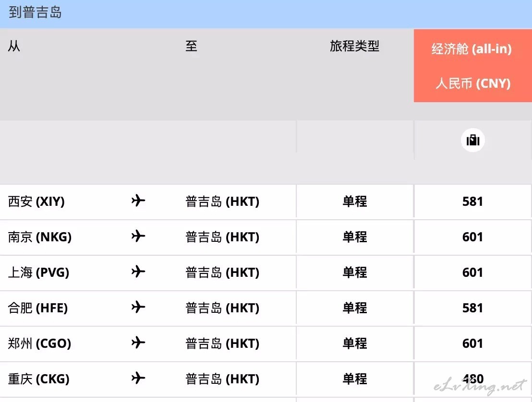Click the 旅程类型 column header
The height and width of the screenshot is (402, 532).
tap(354, 46)
